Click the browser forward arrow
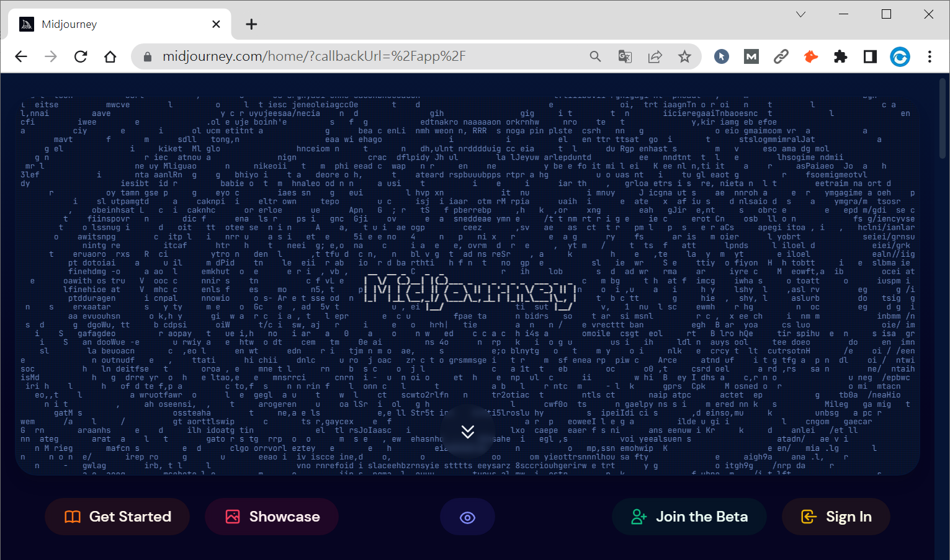Screen dimensions: 950x560 click(x=51, y=57)
